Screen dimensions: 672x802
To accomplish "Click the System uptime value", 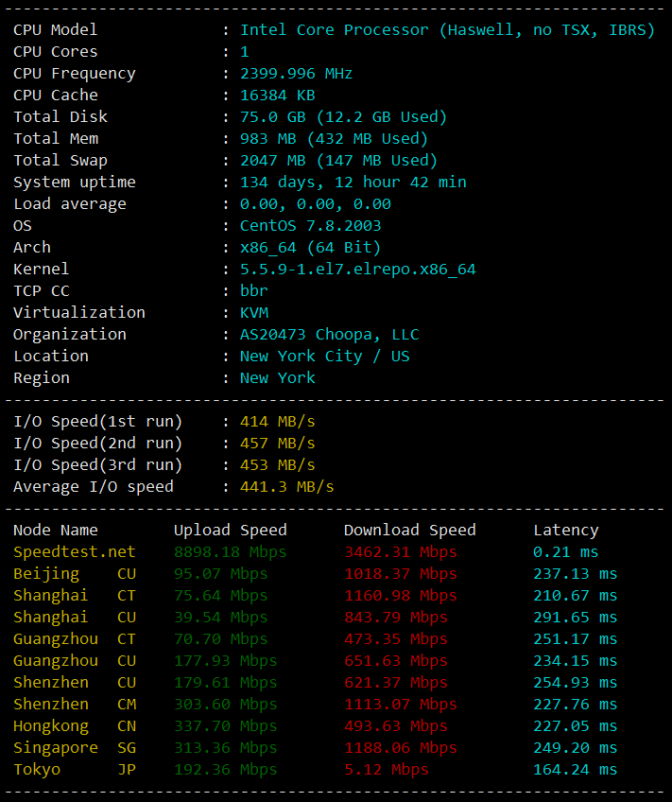I will 353,183.
